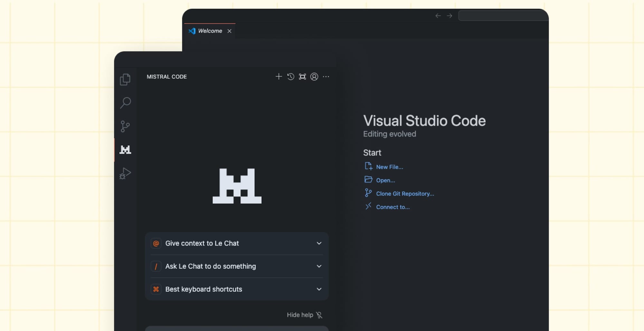Click the Connect to link under Start

point(393,207)
